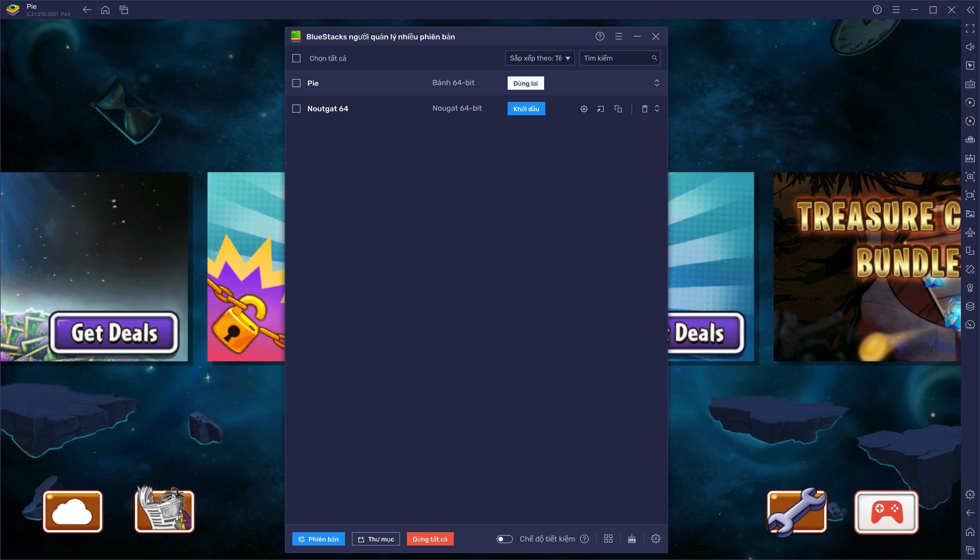Toggle fullscreen in BlueStacks sidebar
Image resolution: width=980 pixels, height=560 pixels.
[x=970, y=28]
